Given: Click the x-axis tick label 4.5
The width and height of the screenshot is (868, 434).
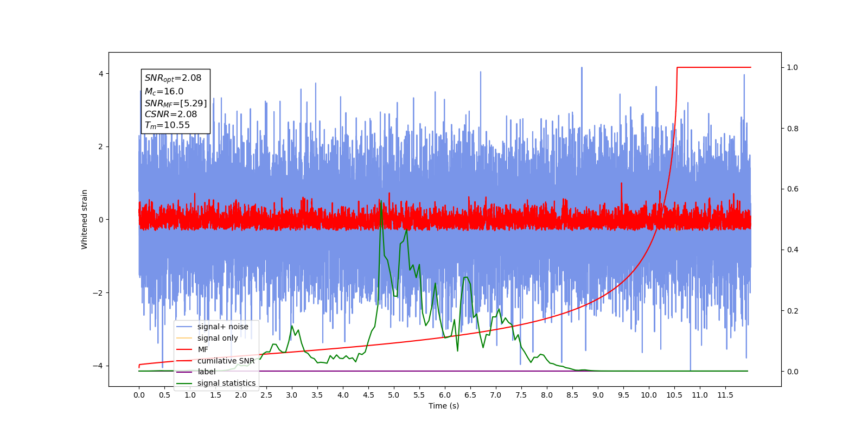Looking at the screenshot, I should [x=368, y=395].
